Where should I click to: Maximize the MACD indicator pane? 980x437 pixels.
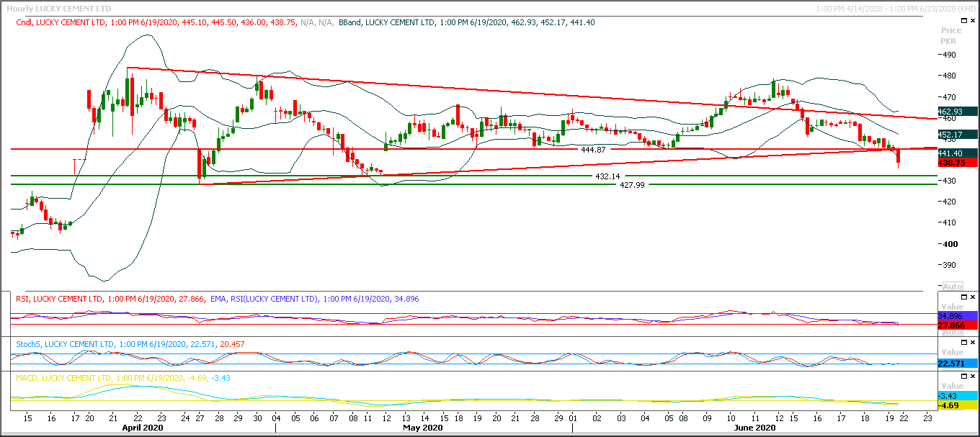pyautogui.click(x=963, y=377)
